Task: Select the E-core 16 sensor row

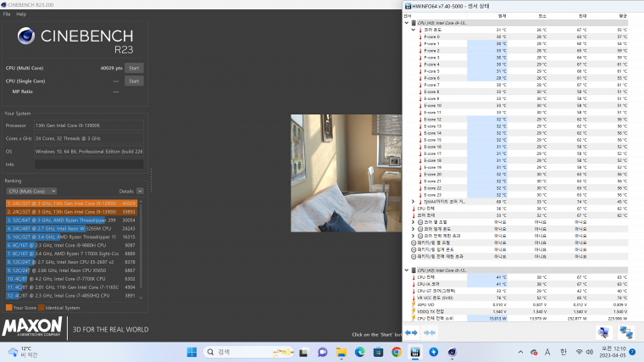Action: (x=516, y=147)
